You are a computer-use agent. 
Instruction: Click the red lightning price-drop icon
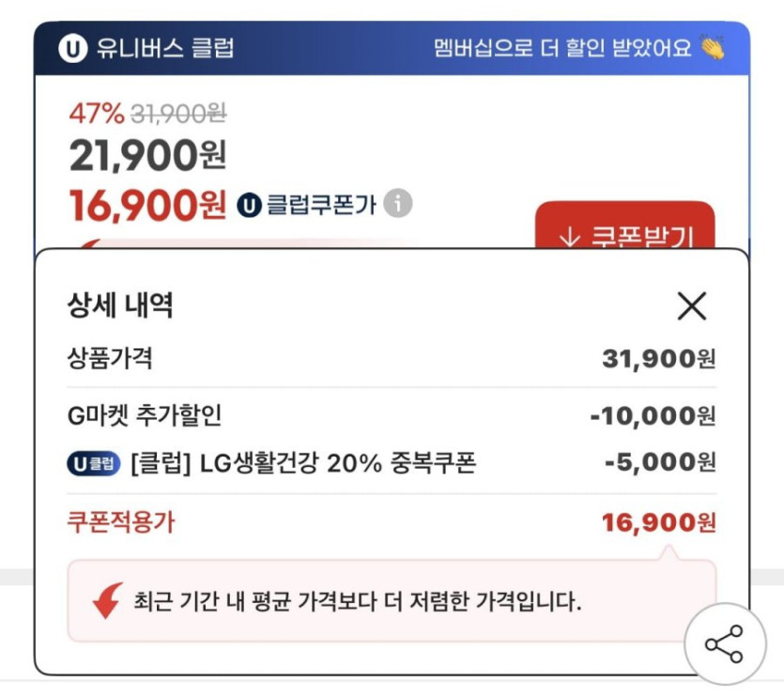(x=108, y=600)
